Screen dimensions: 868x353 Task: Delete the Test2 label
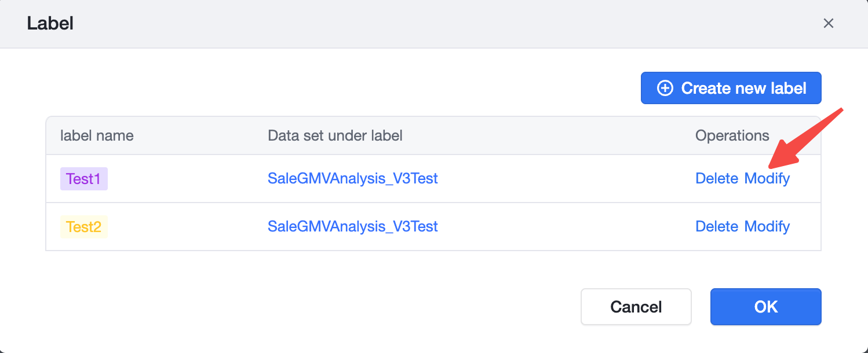pos(717,226)
